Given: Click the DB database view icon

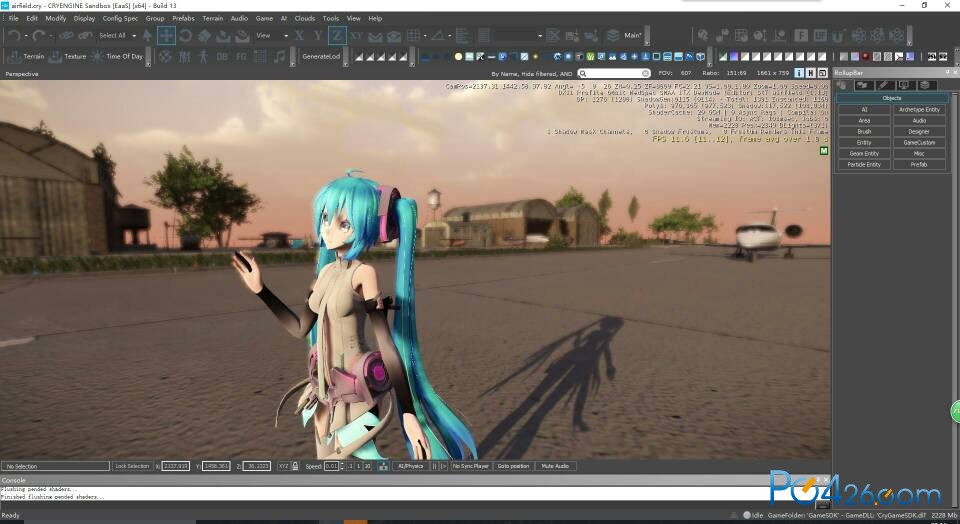Looking at the screenshot, I should (222, 56).
